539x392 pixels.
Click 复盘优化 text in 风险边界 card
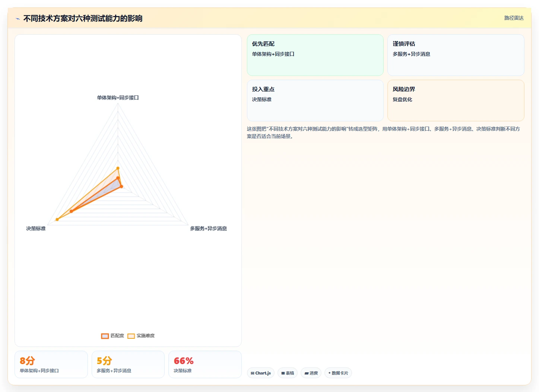click(402, 99)
